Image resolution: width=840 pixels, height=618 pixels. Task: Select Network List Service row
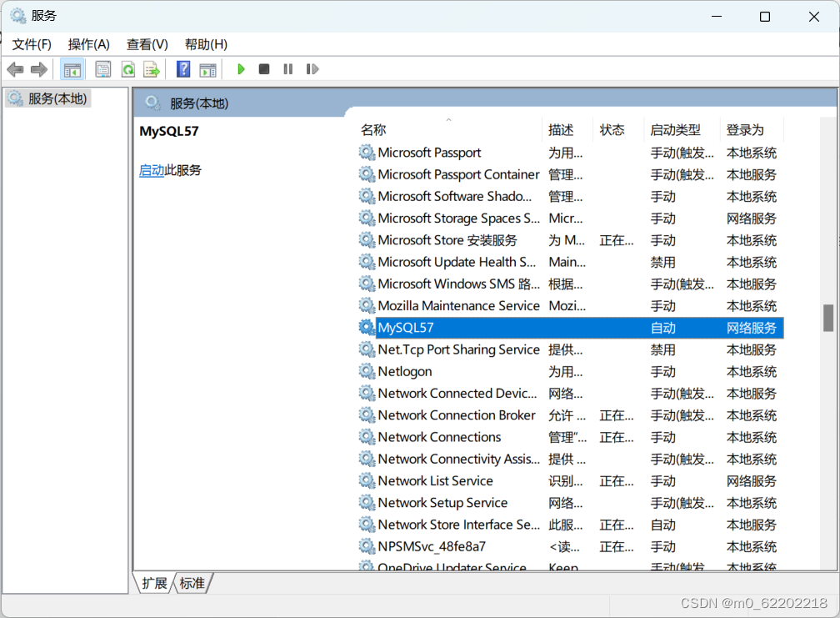click(x=571, y=480)
